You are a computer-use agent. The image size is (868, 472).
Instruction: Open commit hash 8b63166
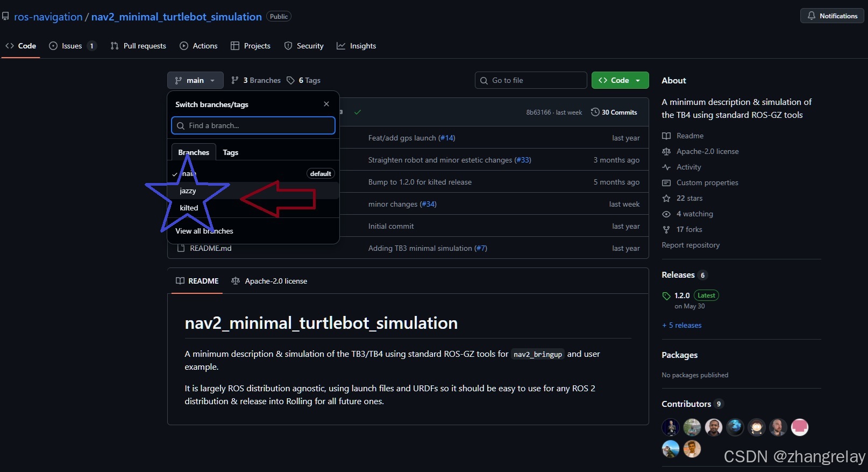pos(538,112)
